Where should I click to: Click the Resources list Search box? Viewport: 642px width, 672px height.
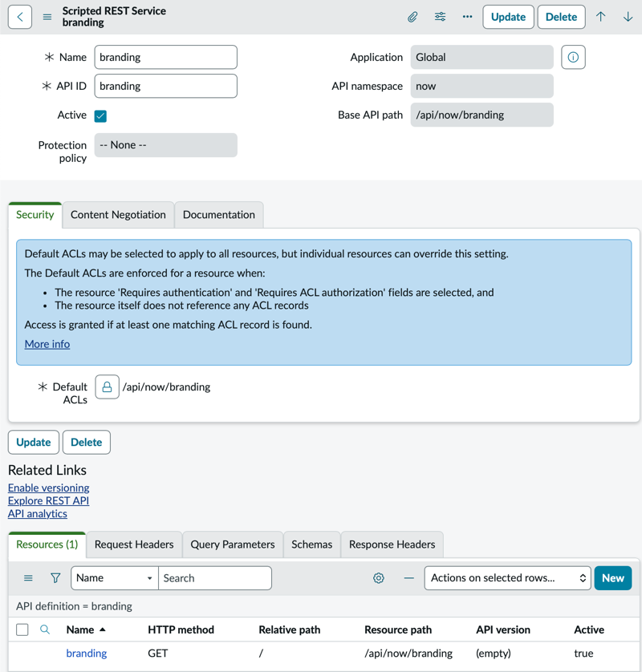215,578
